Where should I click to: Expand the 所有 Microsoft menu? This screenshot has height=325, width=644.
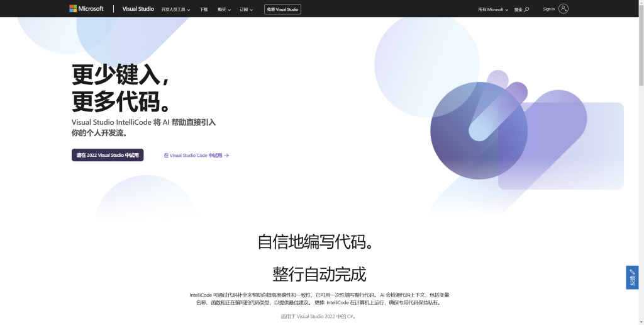point(493,9)
